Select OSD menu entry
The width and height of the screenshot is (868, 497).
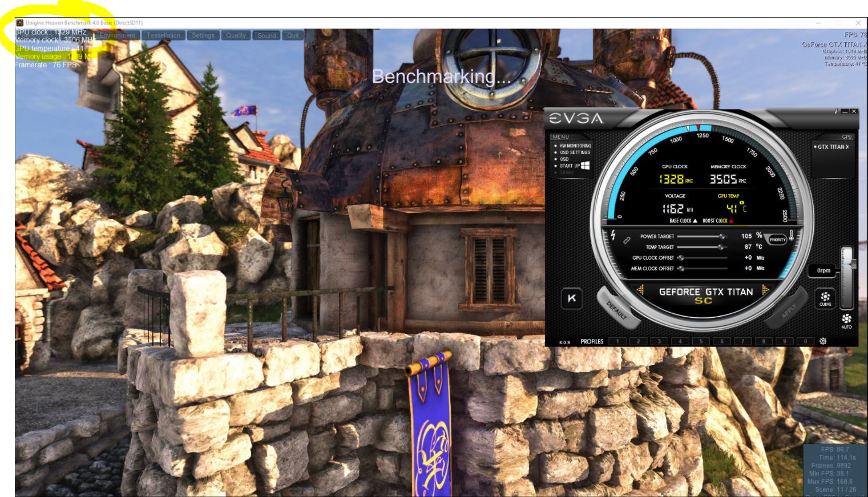[563, 159]
